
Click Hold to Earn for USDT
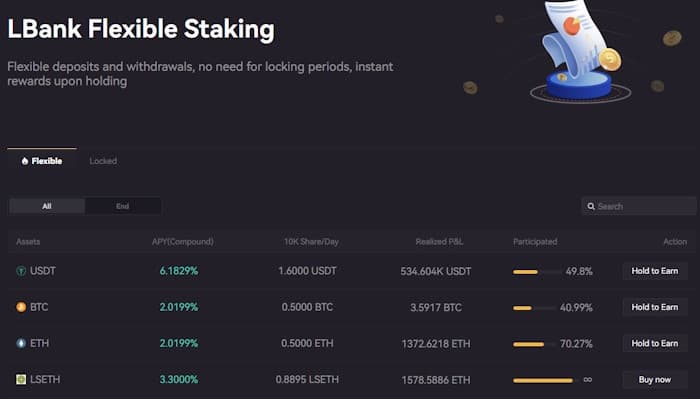pos(654,271)
